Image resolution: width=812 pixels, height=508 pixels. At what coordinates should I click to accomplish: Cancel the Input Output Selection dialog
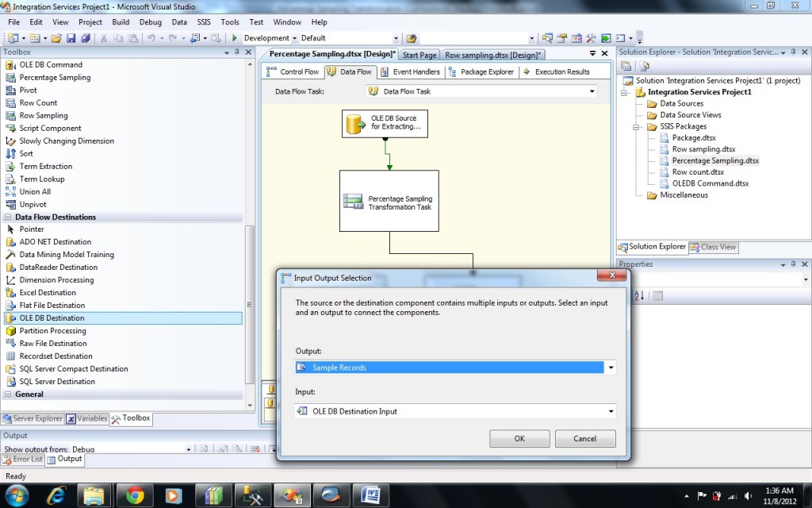584,438
